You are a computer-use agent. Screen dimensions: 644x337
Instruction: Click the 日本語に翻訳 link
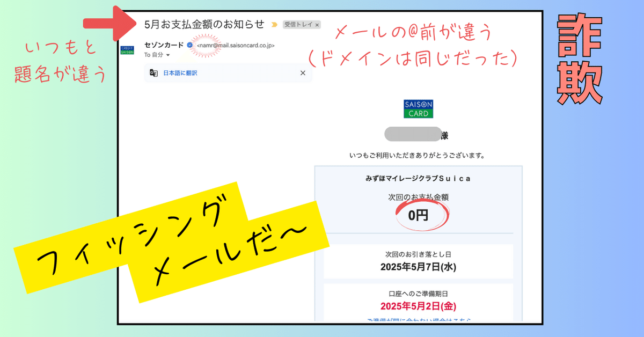pyautogui.click(x=180, y=73)
